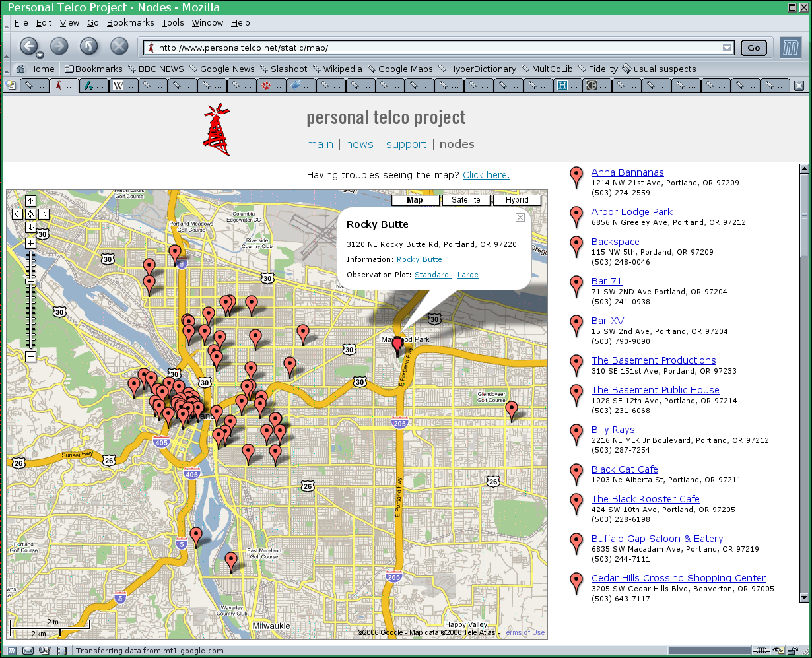Switch to the Wikipedia W tab
The height and width of the screenshot is (658, 812).
123,85
